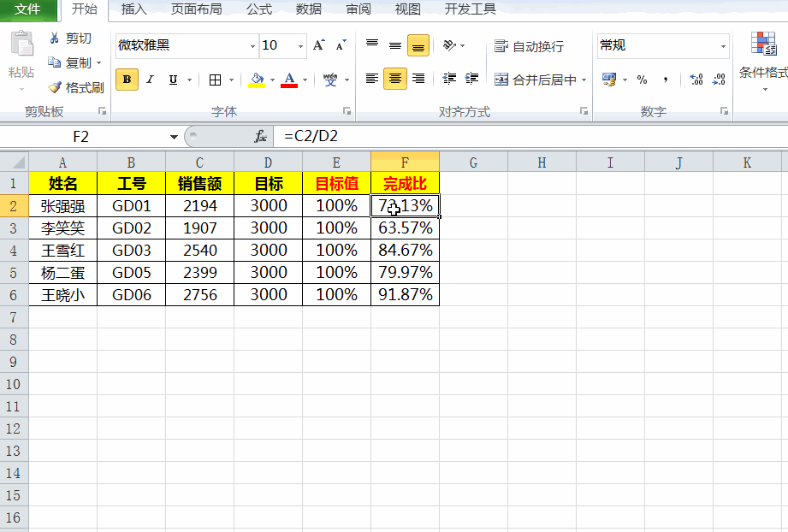This screenshot has width=788, height=532.
Task: Click the Paste clipboard icon
Action: coord(22,44)
